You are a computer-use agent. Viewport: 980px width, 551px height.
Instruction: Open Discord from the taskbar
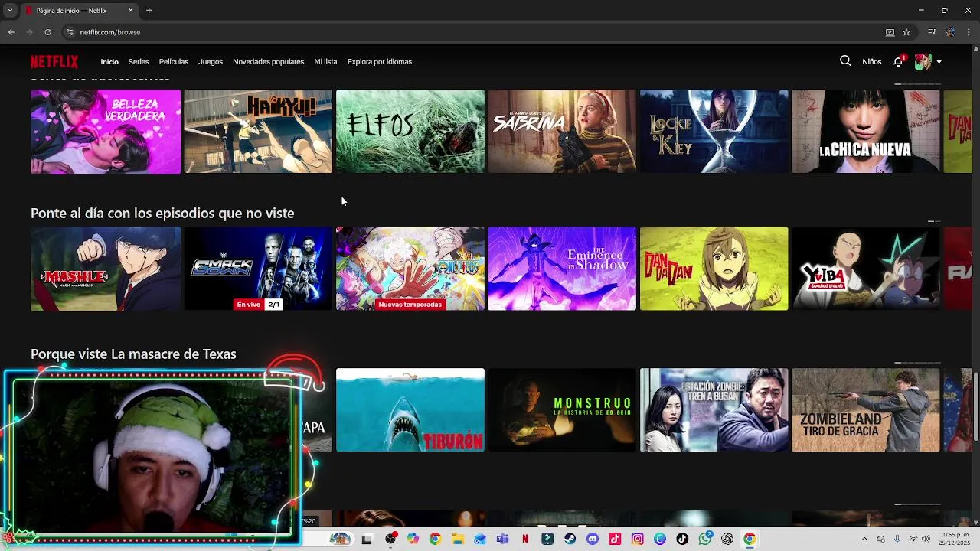coord(592,540)
